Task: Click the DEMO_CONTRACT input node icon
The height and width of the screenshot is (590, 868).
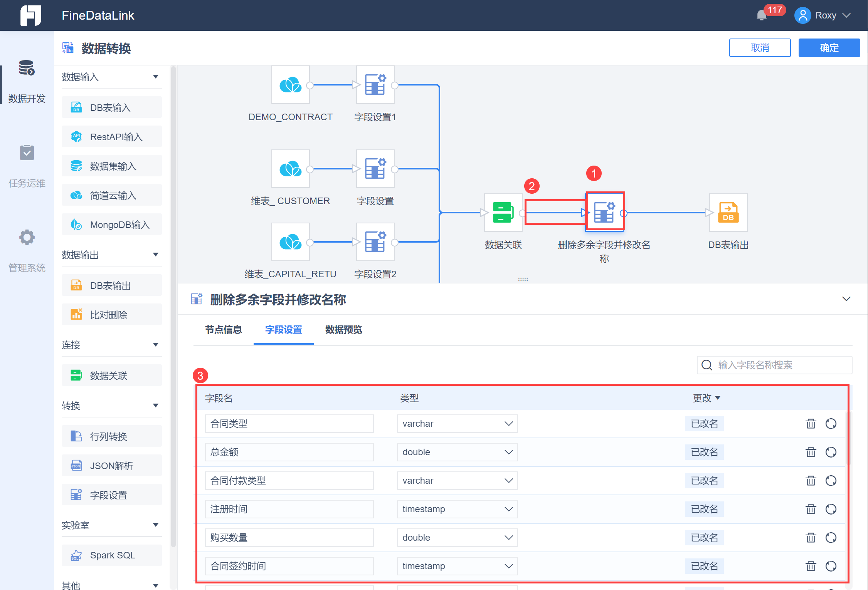Action: (x=291, y=85)
